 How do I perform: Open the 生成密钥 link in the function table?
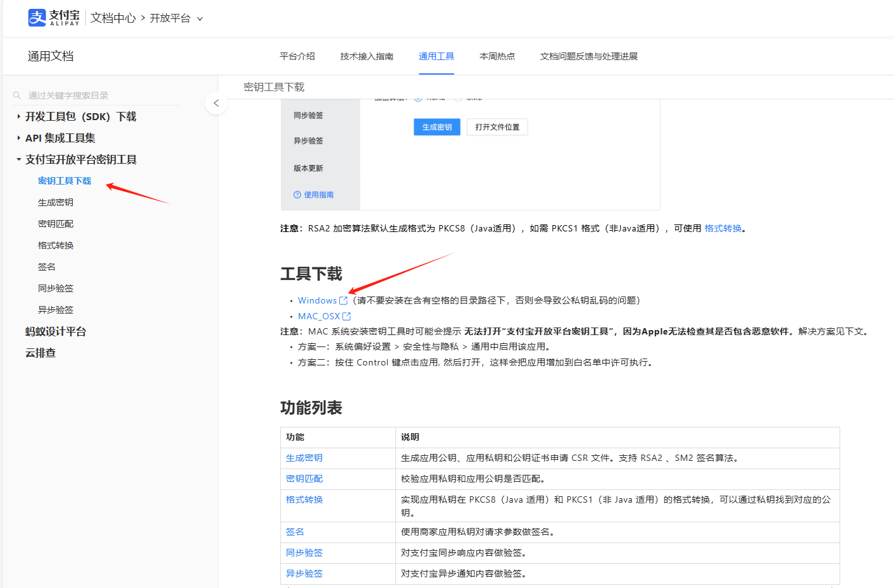click(x=304, y=458)
